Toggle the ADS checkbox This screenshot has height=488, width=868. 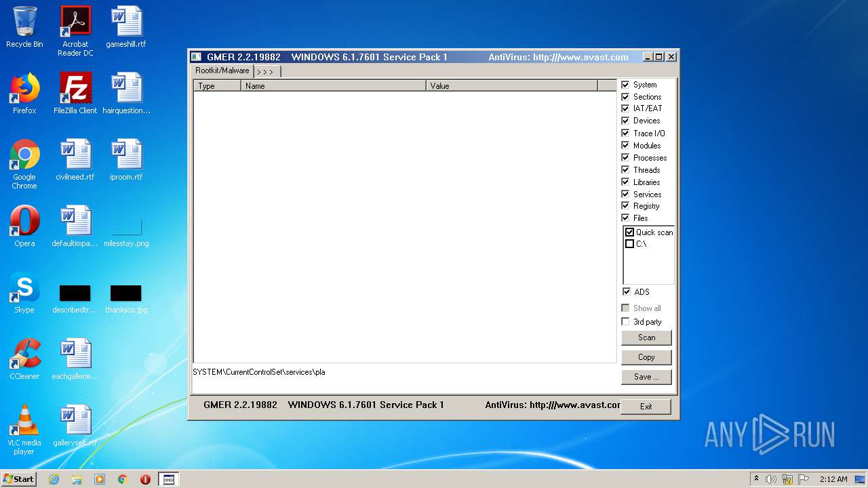tap(626, 291)
